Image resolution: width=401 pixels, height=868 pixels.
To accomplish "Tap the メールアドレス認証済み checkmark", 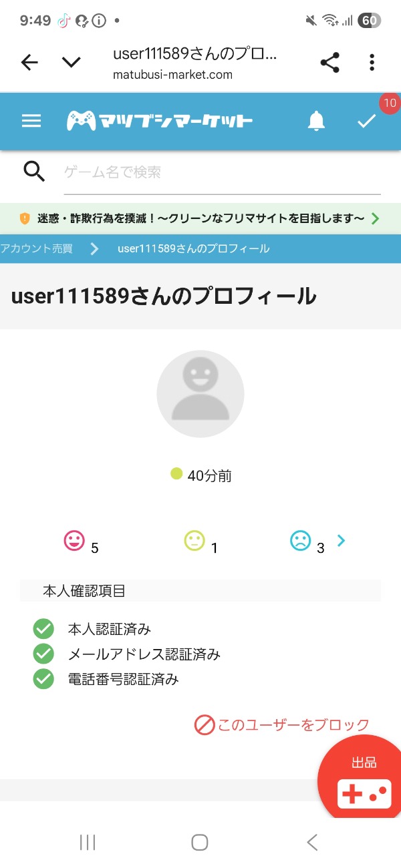I will (x=43, y=654).
